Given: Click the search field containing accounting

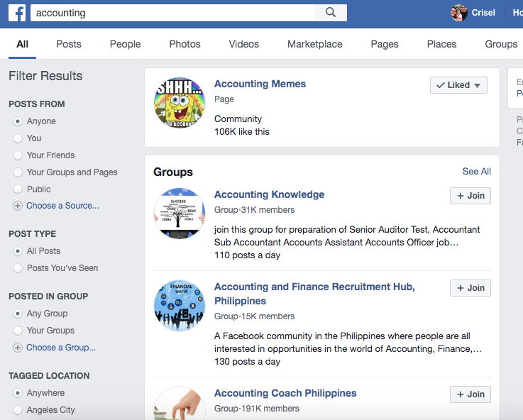Looking at the screenshot, I should [172, 13].
